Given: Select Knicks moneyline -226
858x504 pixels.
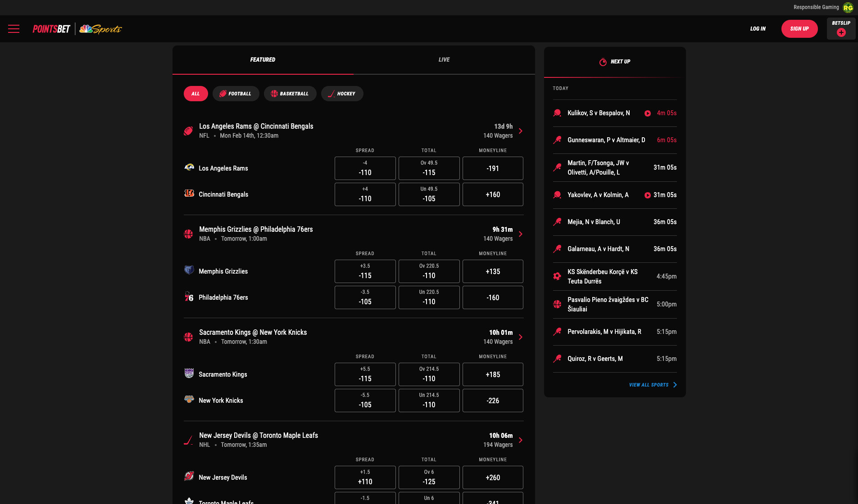Looking at the screenshot, I should (493, 400).
